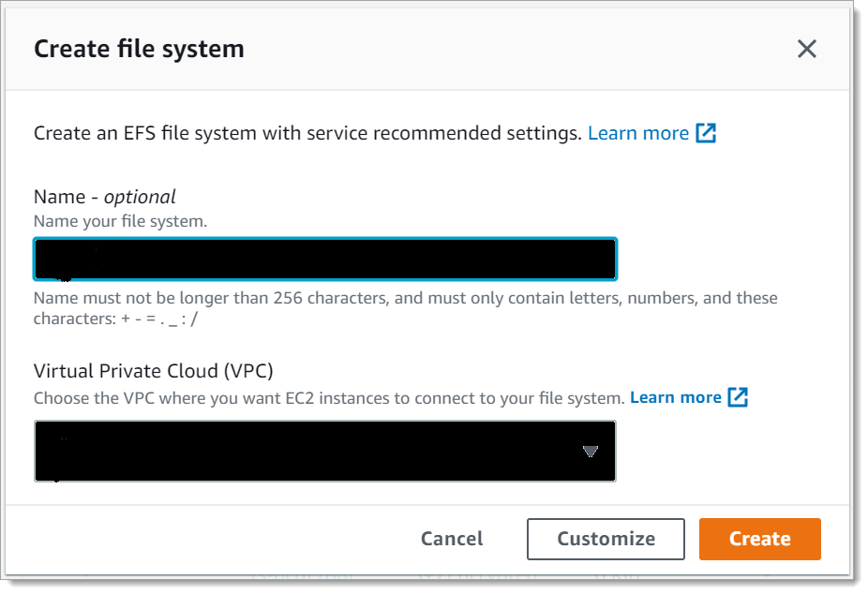Click the dropdown arrow on the VPC selector
Image resolution: width=868 pixels, height=594 pixels.
[x=591, y=451]
